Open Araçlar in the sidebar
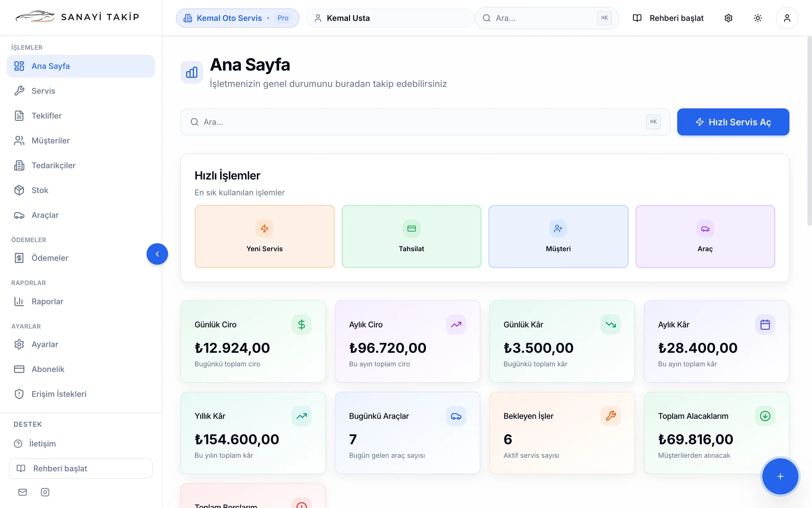 click(x=81, y=215)
